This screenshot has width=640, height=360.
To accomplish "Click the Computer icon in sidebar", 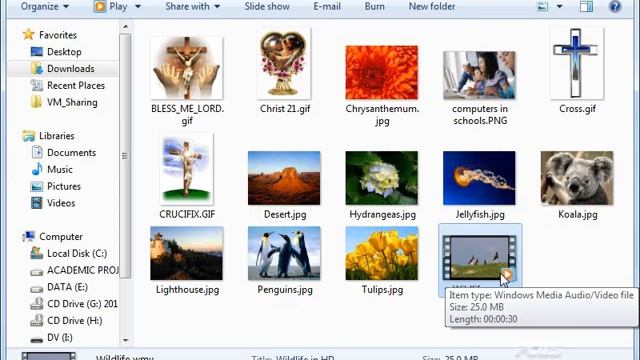I will pyautogui.click(x=29, y=236).
